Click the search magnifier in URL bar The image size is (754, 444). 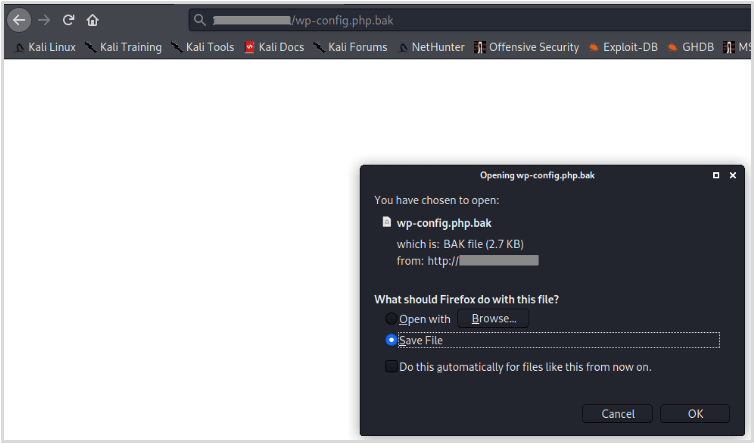coord(200,20)
